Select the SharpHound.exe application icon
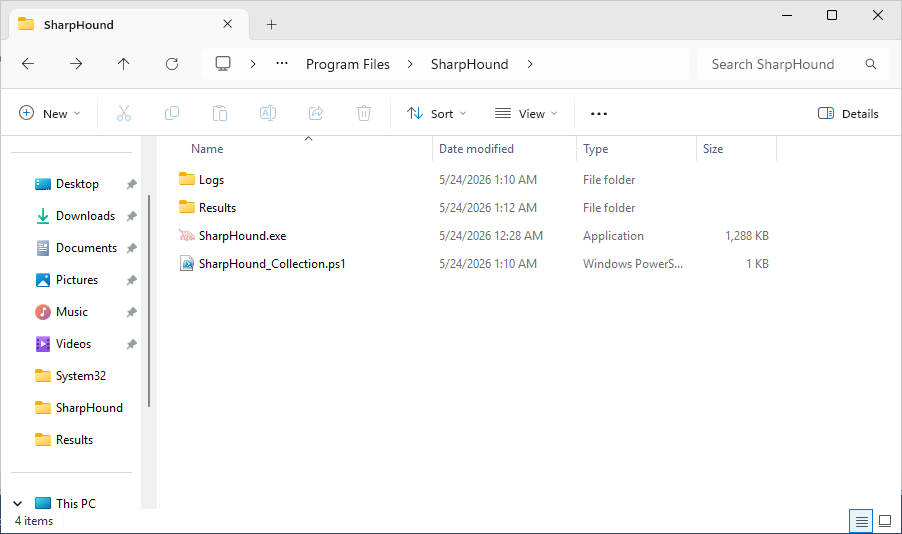This screenshot has height=534, width=902. pyautogui.click(x=186, y=235)
